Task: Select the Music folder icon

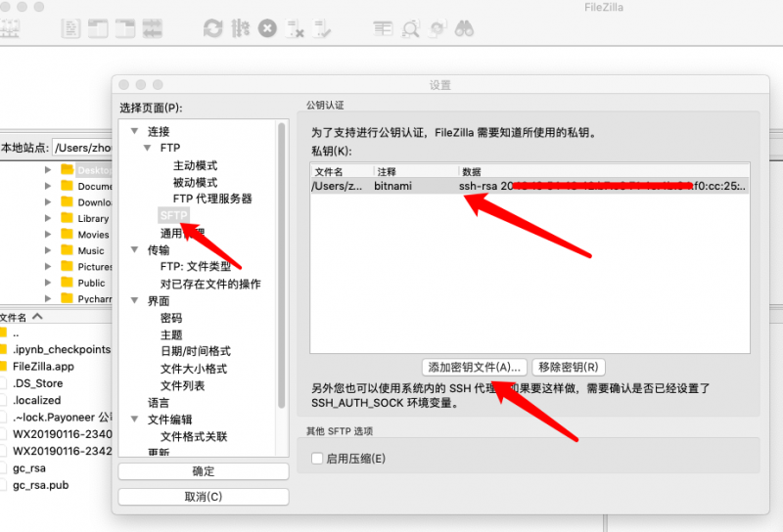Action: (x=67, y=250)
